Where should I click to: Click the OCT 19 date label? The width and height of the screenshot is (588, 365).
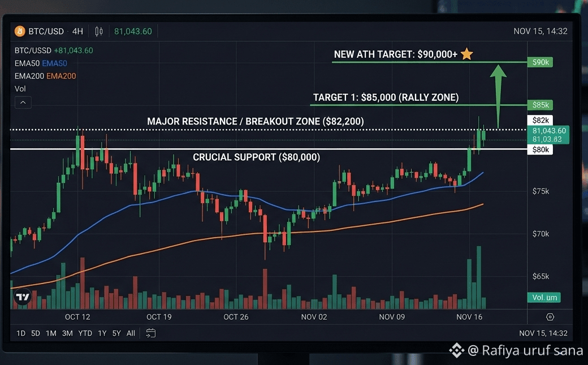(x=159, y=317)
